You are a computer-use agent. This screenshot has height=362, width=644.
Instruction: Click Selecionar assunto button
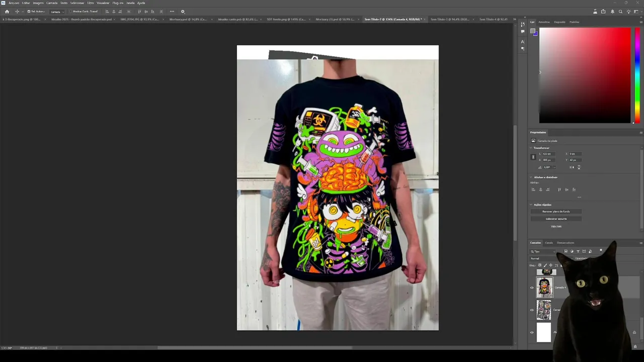(x=556, y=219)
